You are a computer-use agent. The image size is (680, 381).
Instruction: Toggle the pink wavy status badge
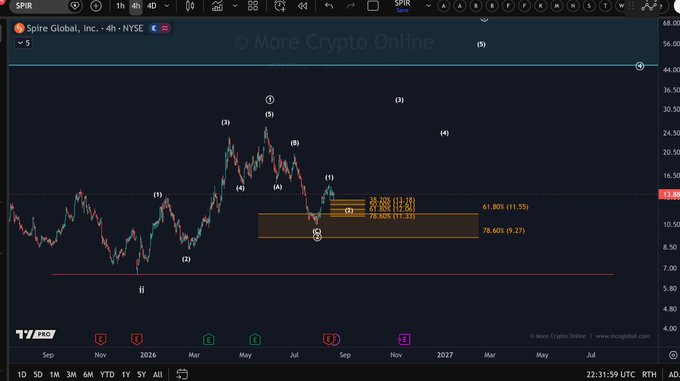tap(165, 29)
